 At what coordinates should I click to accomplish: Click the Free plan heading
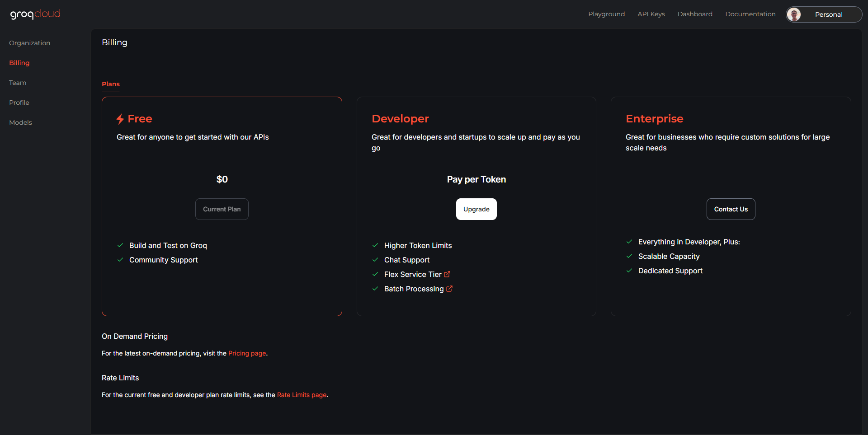(140, 119)
